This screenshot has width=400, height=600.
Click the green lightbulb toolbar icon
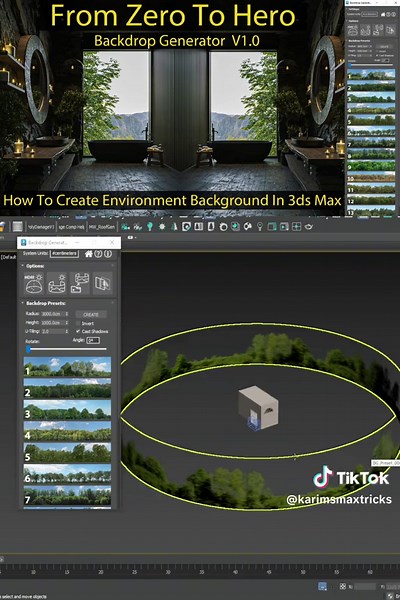point(150,227)
